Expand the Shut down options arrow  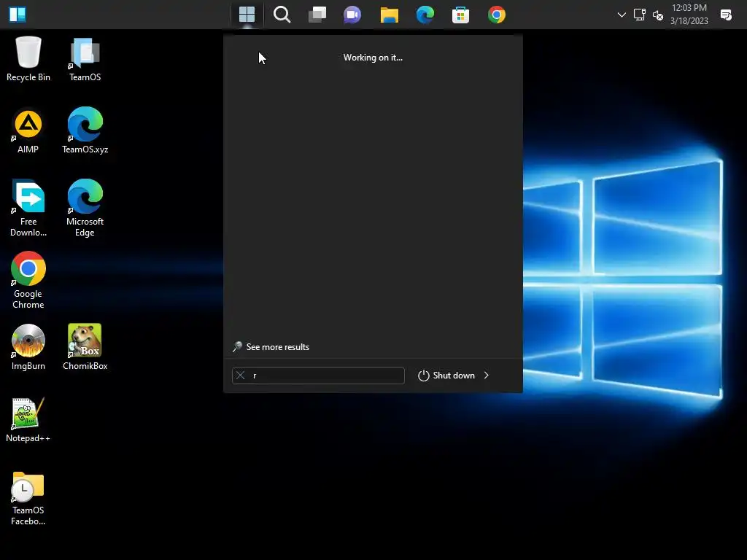[x=487, y=376]
